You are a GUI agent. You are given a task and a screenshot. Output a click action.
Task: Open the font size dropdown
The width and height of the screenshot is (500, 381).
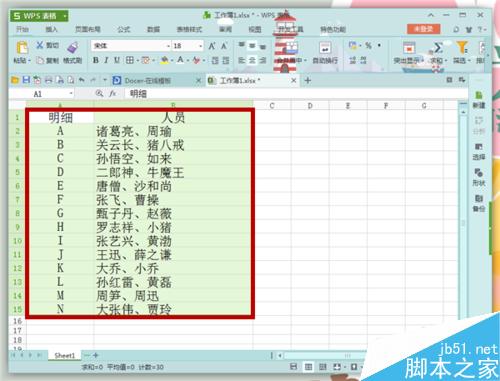[x=200, y=46]
